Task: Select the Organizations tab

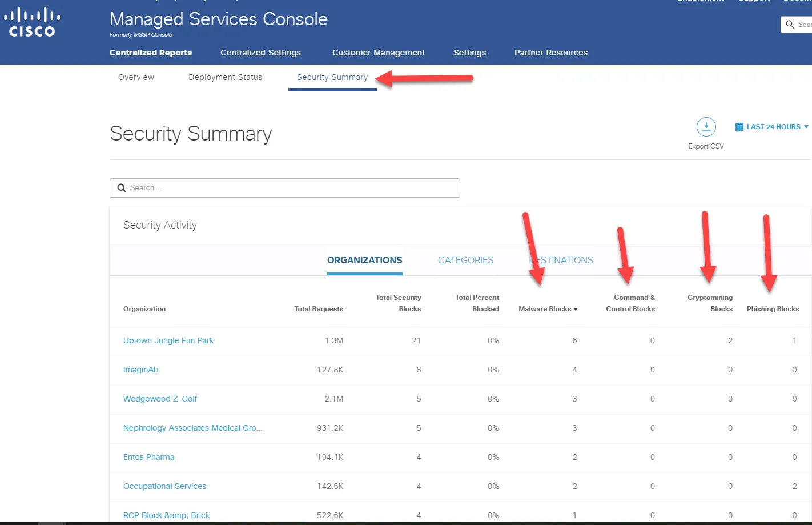Action: coord(365,260)
